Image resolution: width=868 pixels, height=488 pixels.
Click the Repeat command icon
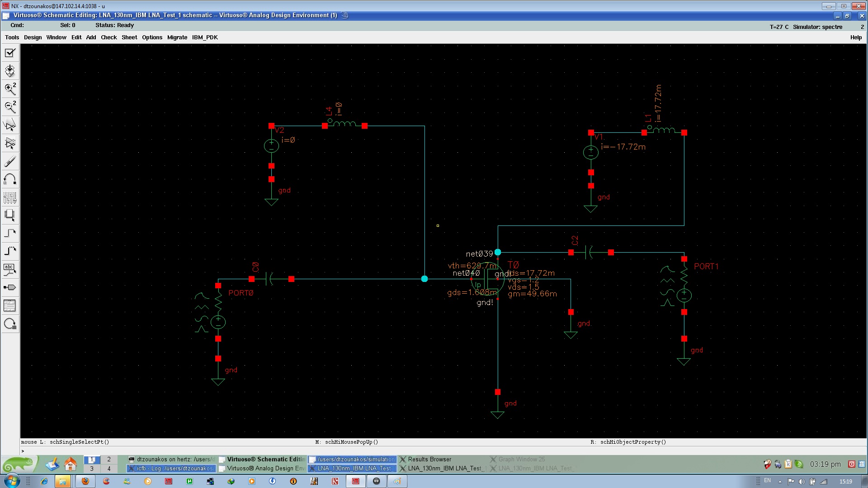(10, 324)
